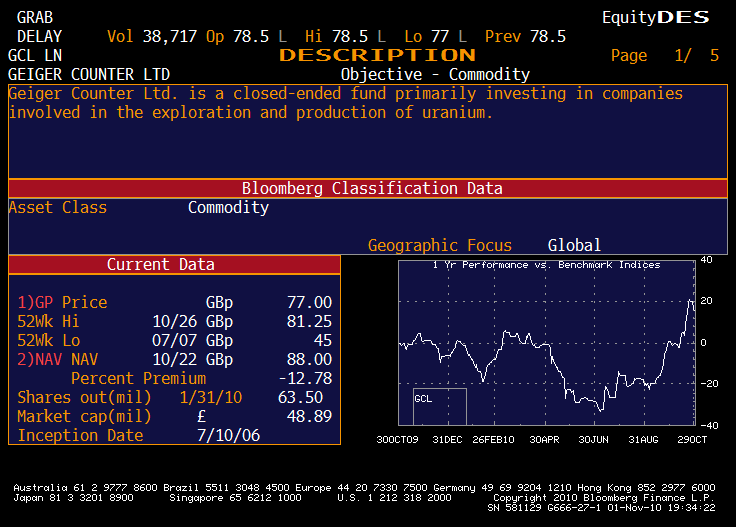736x527 pixels.
Task: Select the DESCRIPTION page heading
Action: pos(377,55)
